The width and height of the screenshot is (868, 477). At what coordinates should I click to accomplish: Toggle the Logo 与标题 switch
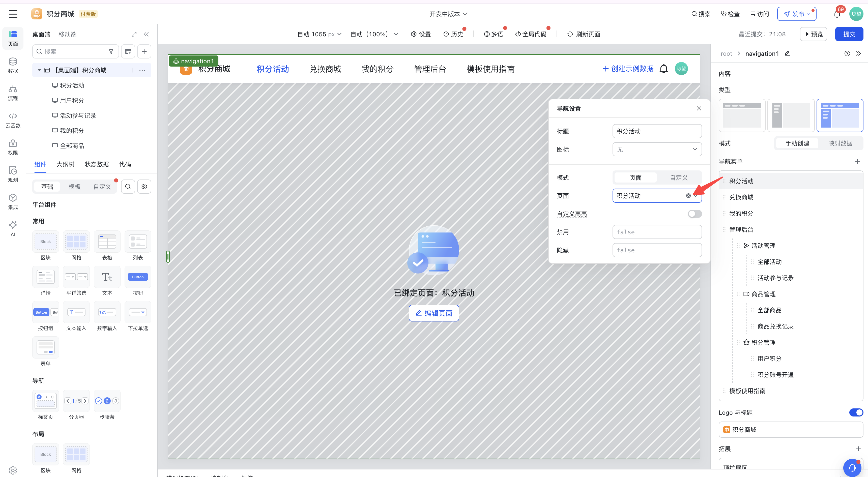click(856, 412)
